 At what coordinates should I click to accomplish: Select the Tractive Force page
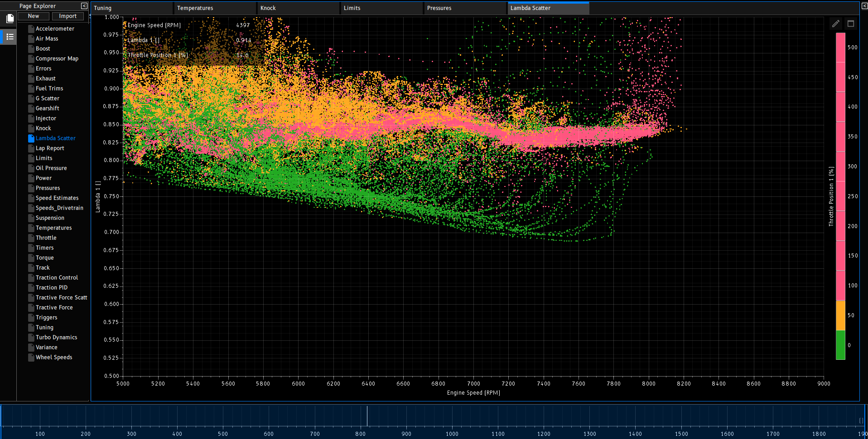tap(54, 307)
